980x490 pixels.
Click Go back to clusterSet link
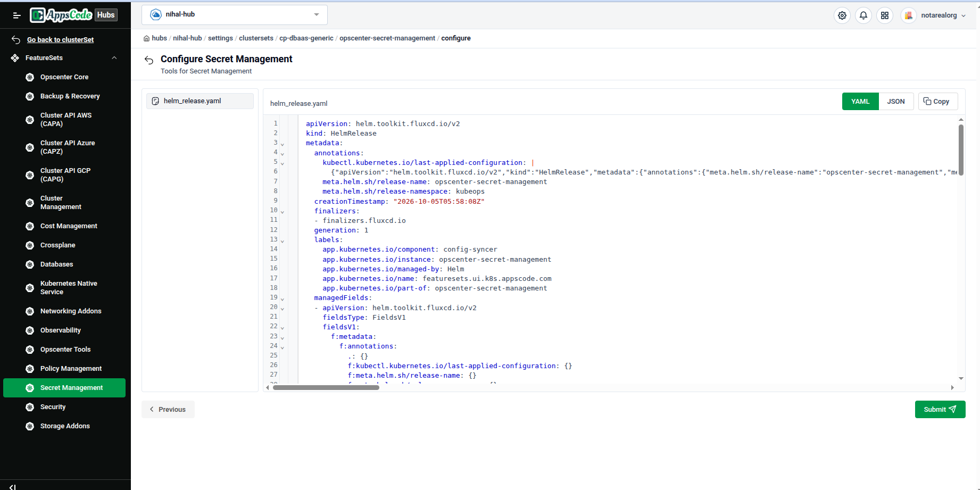click(x=61, y=40)
